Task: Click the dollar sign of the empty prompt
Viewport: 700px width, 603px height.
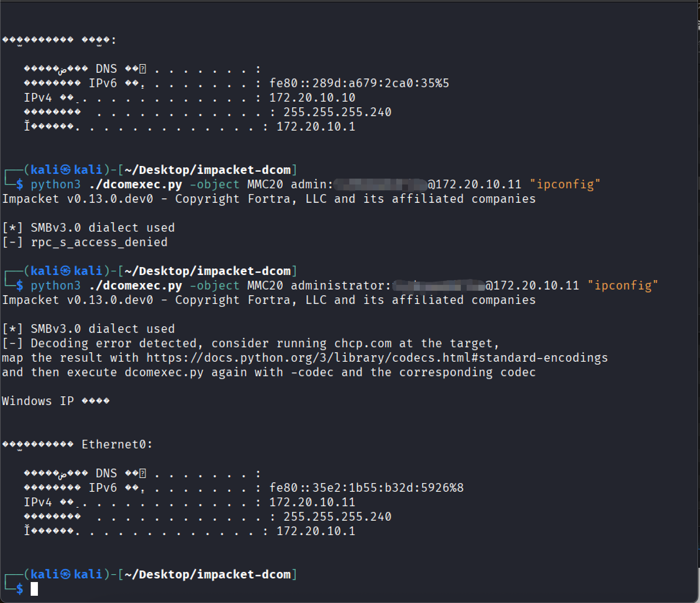Action: click(x=20, y=589)
